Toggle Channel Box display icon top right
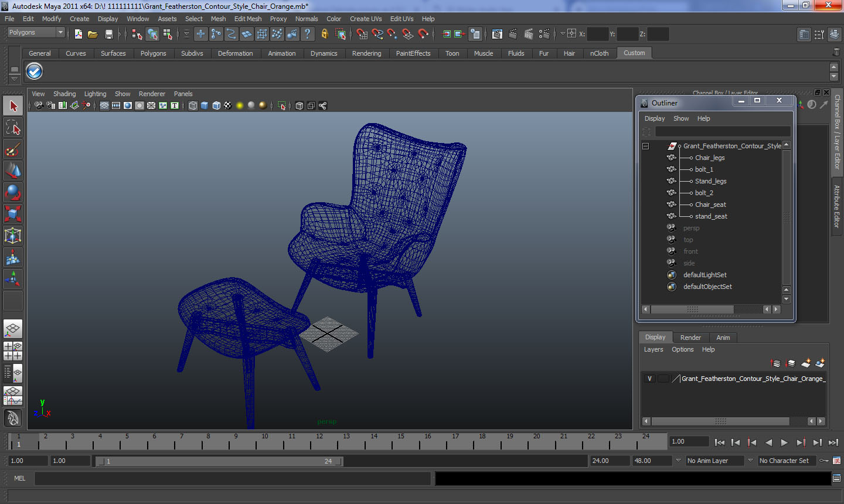The height and width of the screenshot is (504, 844). tap(835, 35)
